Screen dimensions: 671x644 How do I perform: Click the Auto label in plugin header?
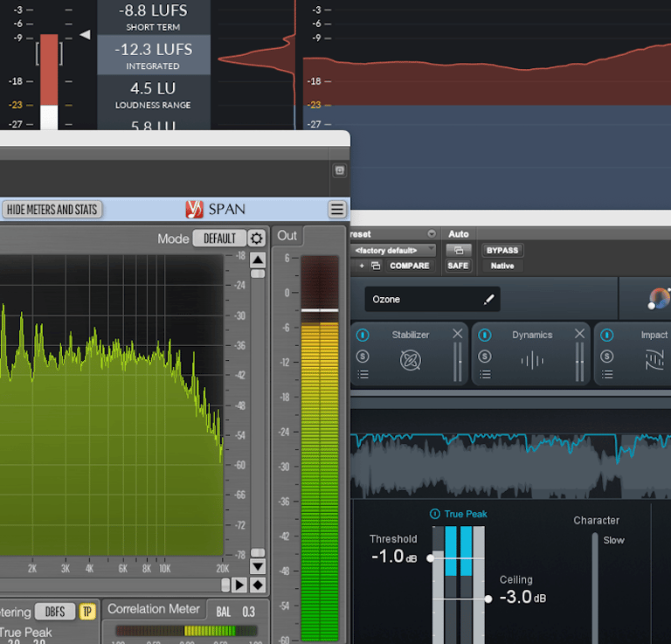point(459,234)
